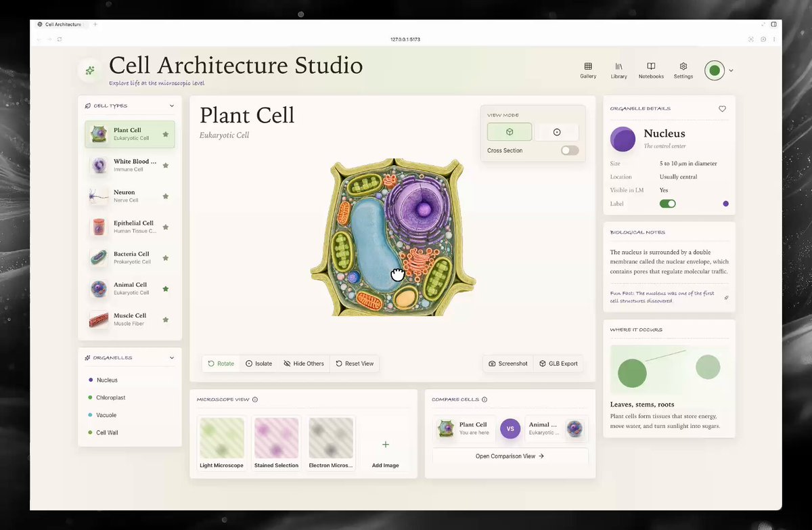This screenshot has width=812, height=530.
Task: Click the browser back arrow
Action: pos(39,39)
